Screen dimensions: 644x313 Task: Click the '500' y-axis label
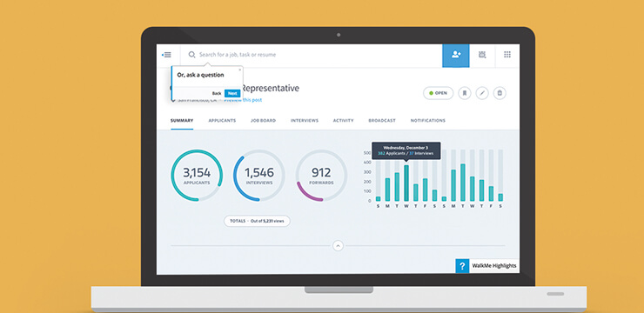(x=367, y=153)
